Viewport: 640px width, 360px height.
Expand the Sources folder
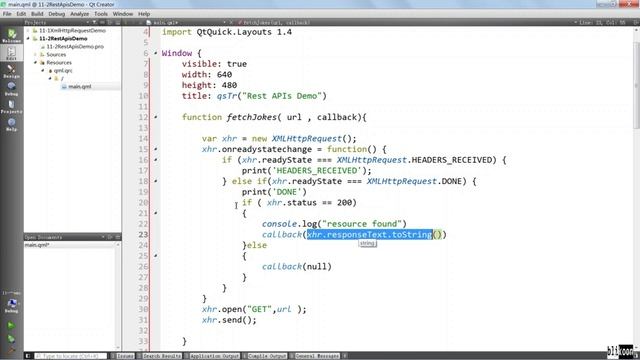coord(36,54)
